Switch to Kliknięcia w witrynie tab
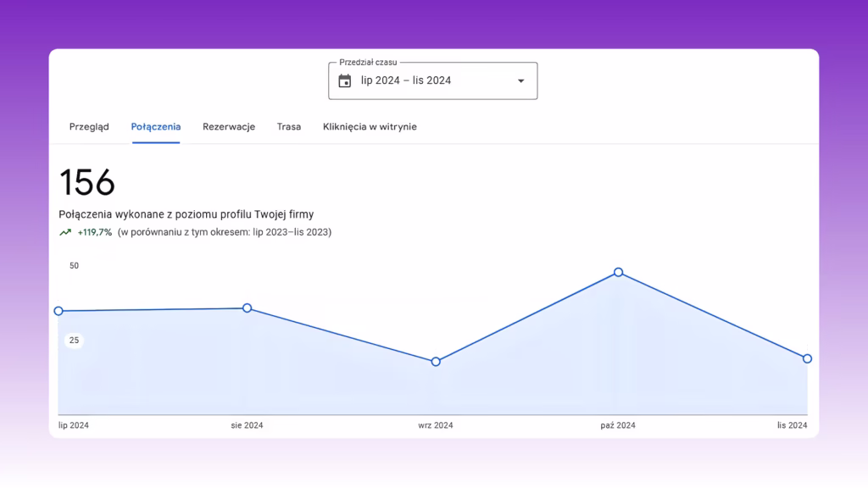868x488 pixels. [x=370, y=127]
